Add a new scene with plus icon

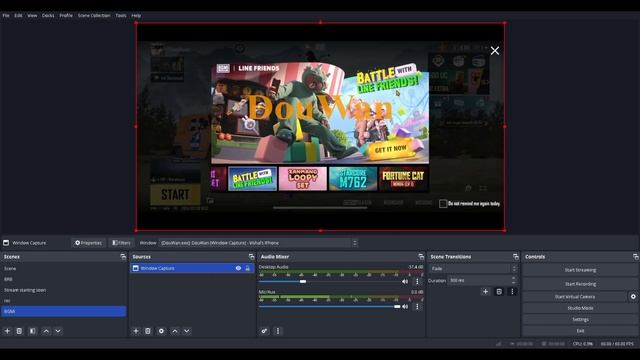(x=7, y=331)
